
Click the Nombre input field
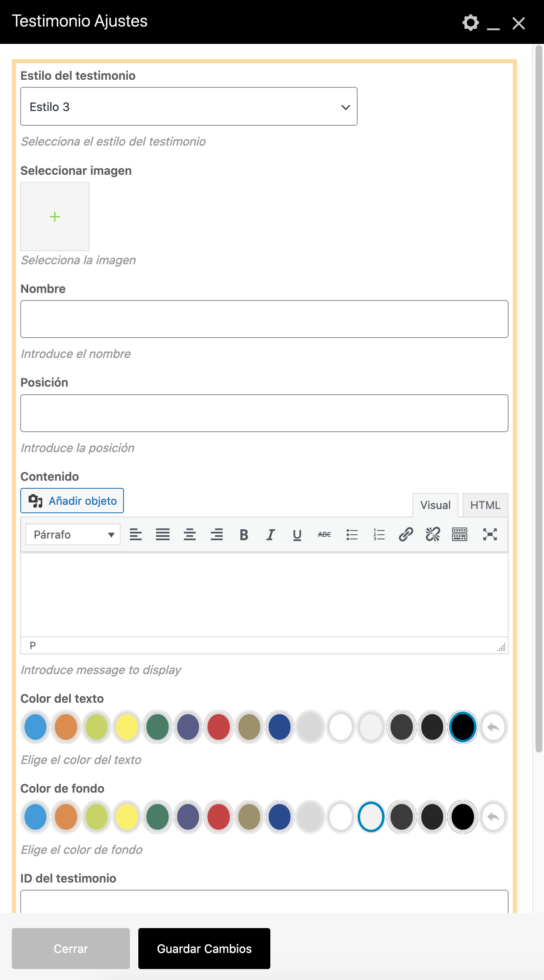coord(264,319)
